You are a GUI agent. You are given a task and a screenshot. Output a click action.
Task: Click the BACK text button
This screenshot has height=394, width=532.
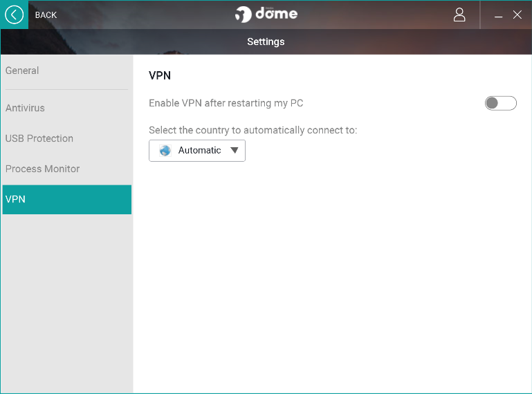point(46,15)
